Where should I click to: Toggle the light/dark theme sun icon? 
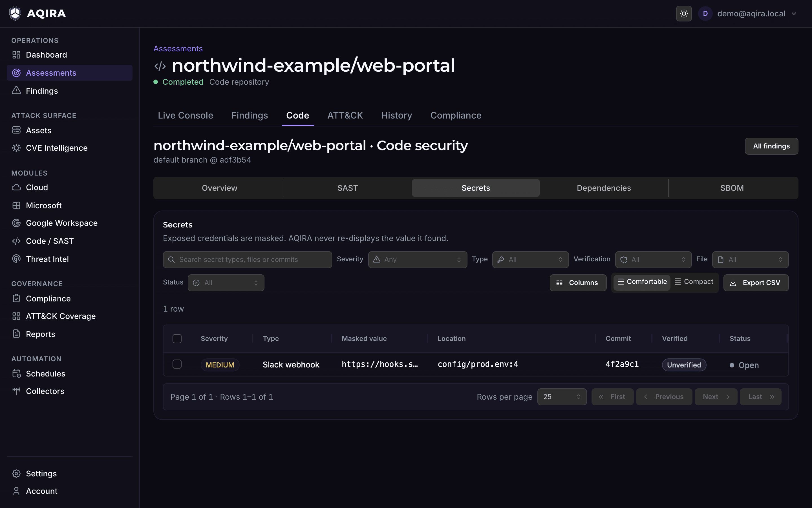[683, 14]
